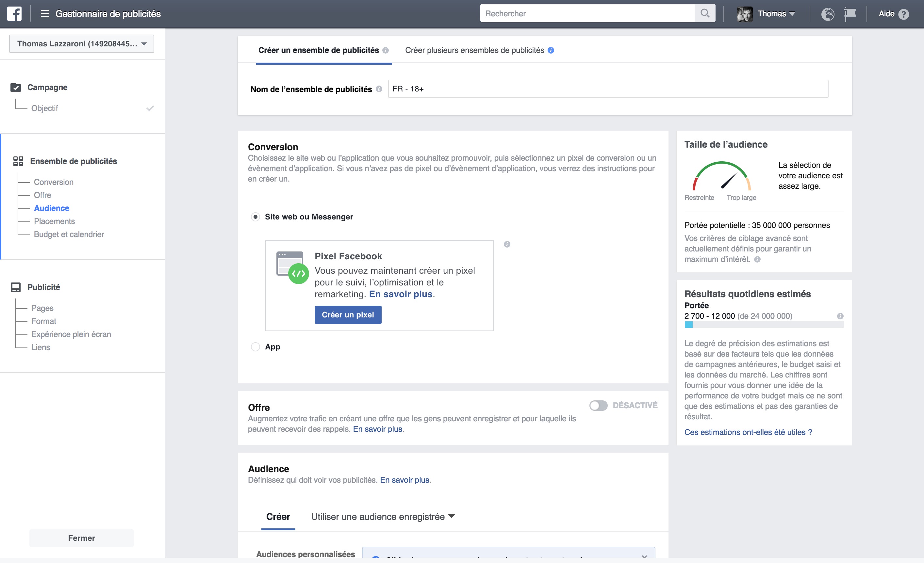The height and width of the screenshot is (563, 924).
Task: Go to Placements in the sidebar
Action: (54, 221)
